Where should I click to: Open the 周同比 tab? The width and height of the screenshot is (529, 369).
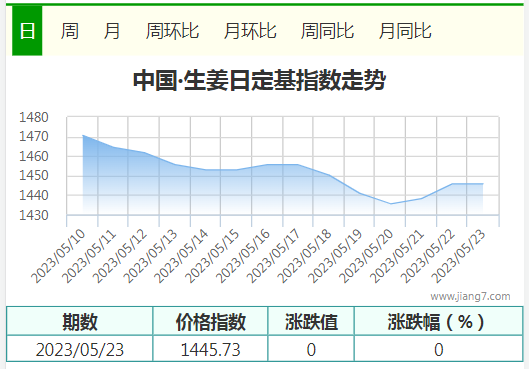(x=328, y=31)
